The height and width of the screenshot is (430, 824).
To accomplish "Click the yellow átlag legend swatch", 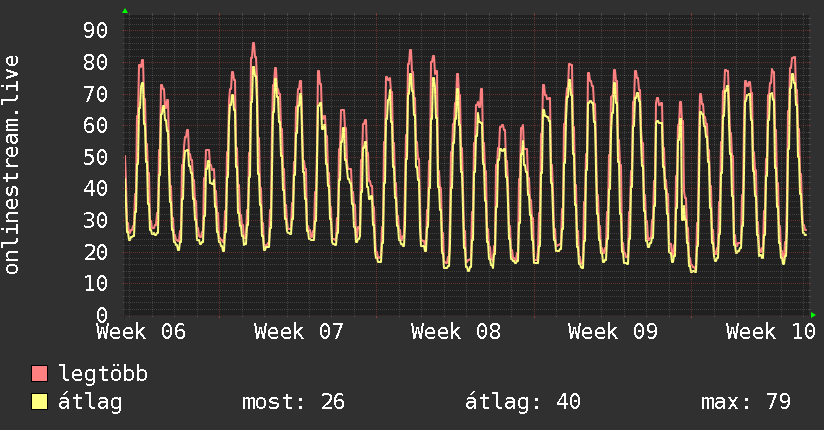I will [x=39, y=402].
